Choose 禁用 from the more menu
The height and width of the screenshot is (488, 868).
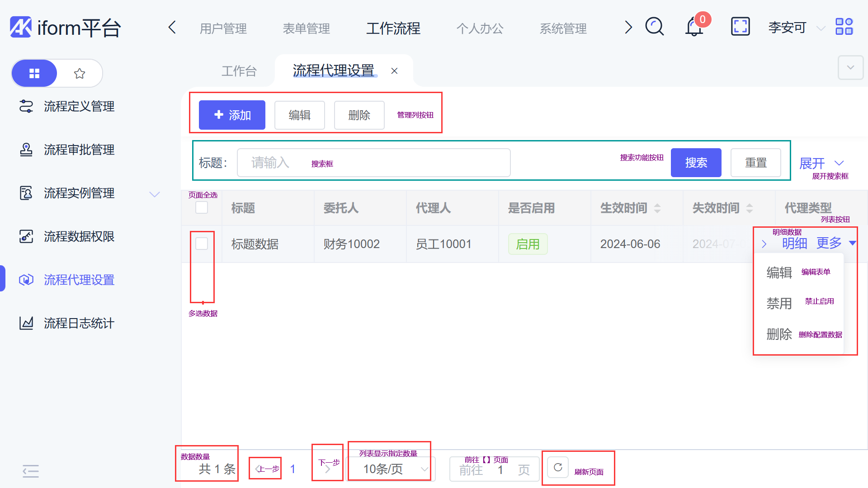point(779,303)
